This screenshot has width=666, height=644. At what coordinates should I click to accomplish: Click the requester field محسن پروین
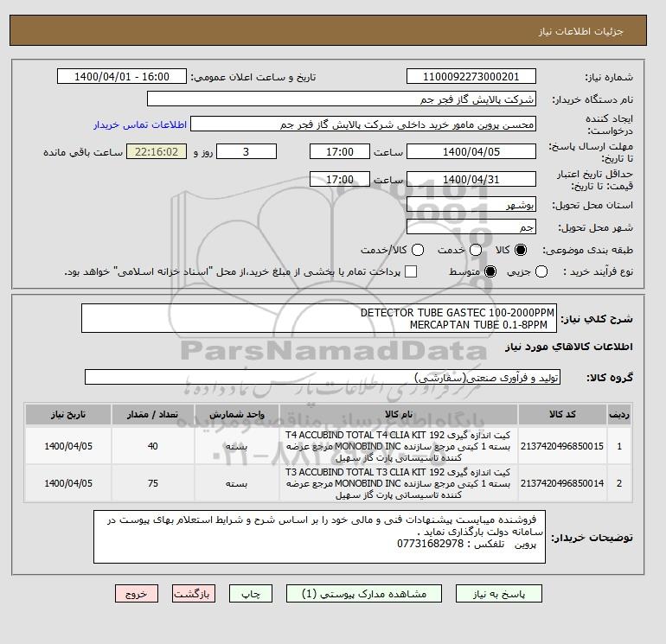click(363, 124)
